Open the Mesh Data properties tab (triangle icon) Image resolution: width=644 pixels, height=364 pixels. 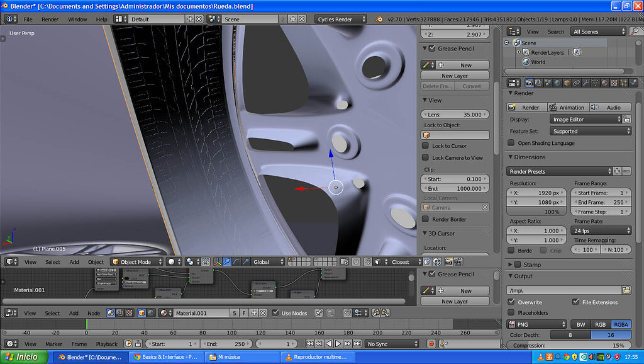coord(595,83)
